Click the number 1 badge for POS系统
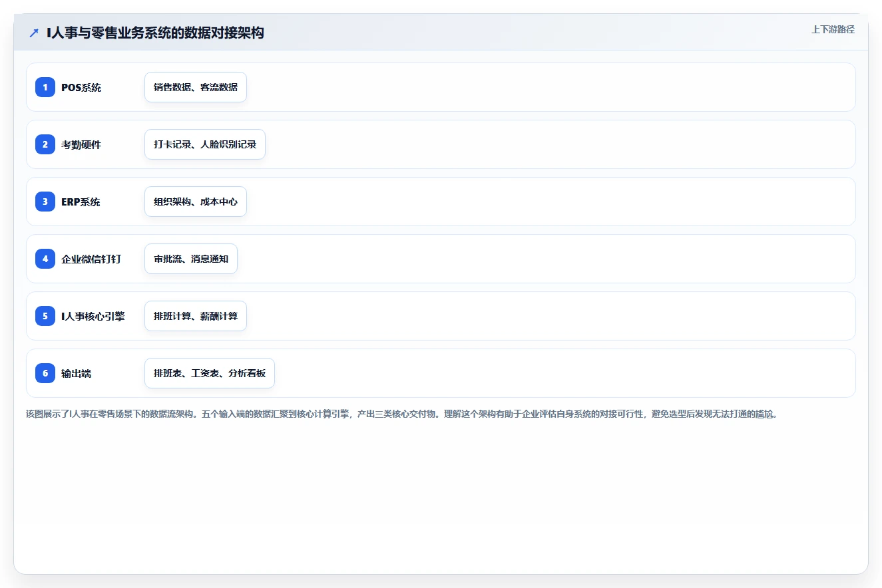 [x=45, y=87]
